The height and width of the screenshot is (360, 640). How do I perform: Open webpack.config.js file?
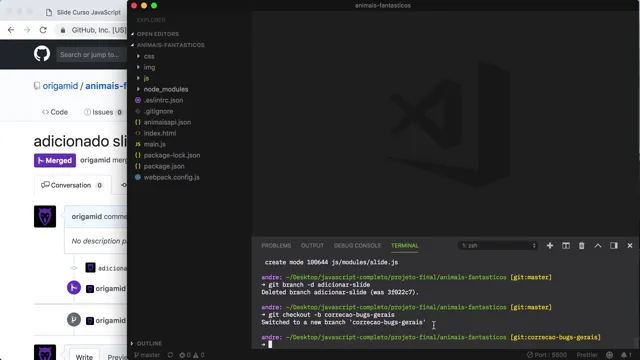point(171,178)
